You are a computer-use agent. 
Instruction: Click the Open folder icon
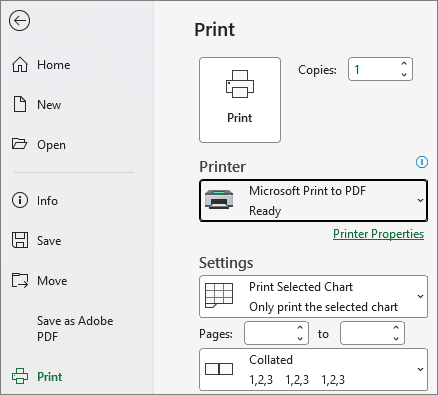(x=20, y=144)
